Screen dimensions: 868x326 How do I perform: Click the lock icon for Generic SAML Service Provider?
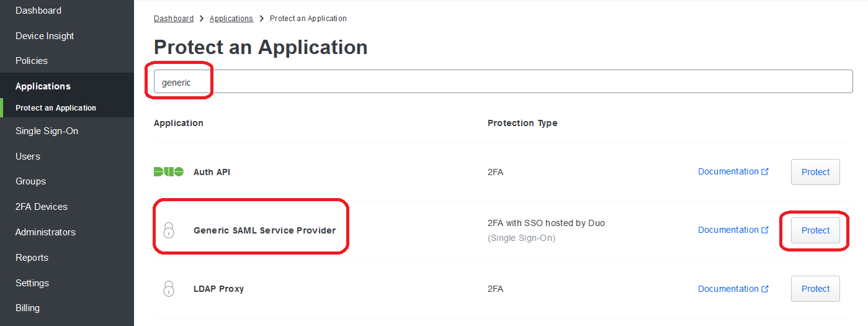pyautogui.click(x=168, y=230)
